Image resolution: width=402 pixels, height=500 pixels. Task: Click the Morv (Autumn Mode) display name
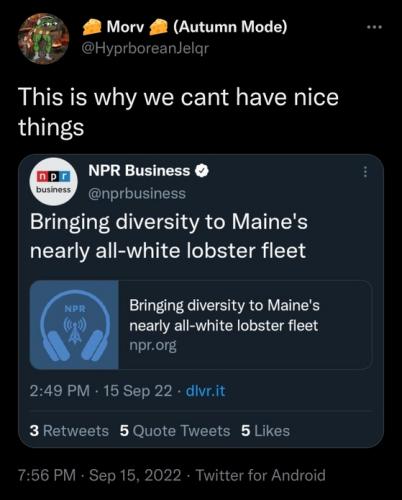click(x=185, y=27)
